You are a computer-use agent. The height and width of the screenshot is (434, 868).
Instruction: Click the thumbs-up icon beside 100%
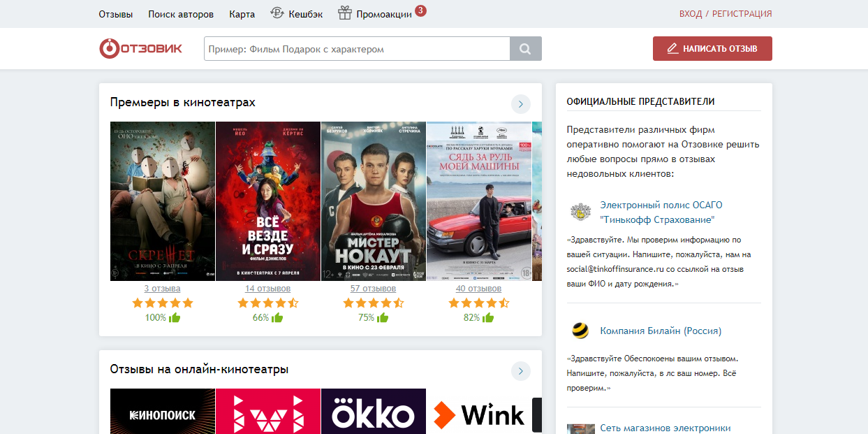(x=175, y=318)
